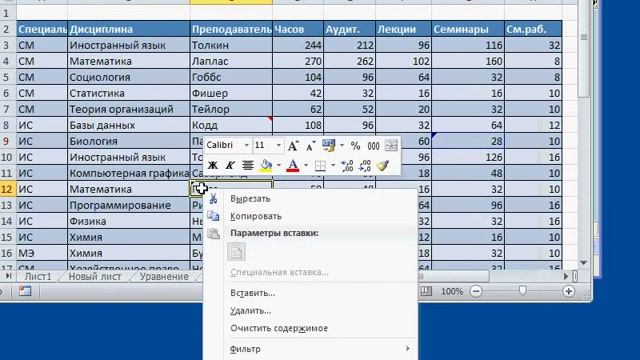Screen dimensions: 640x360
Task: Click the 100% zoom level label
Action: pyautogui.click(x=451, y=291)
